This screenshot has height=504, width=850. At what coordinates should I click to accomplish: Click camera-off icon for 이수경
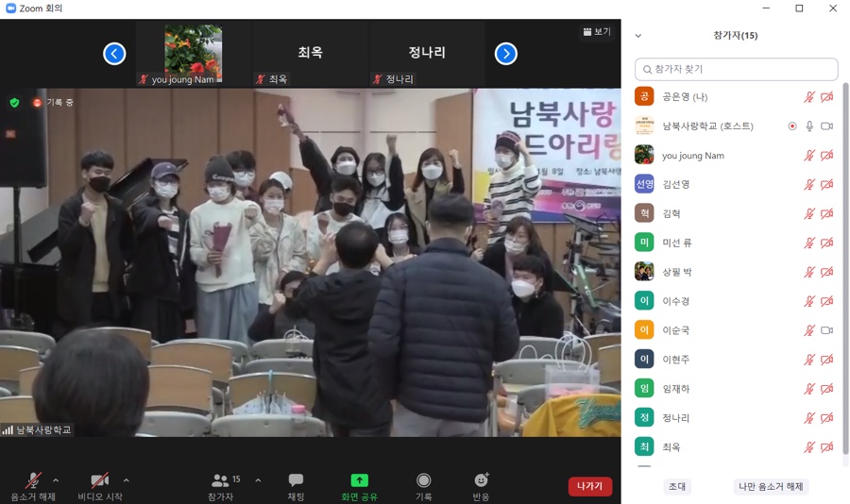click(x=826, y=301)
